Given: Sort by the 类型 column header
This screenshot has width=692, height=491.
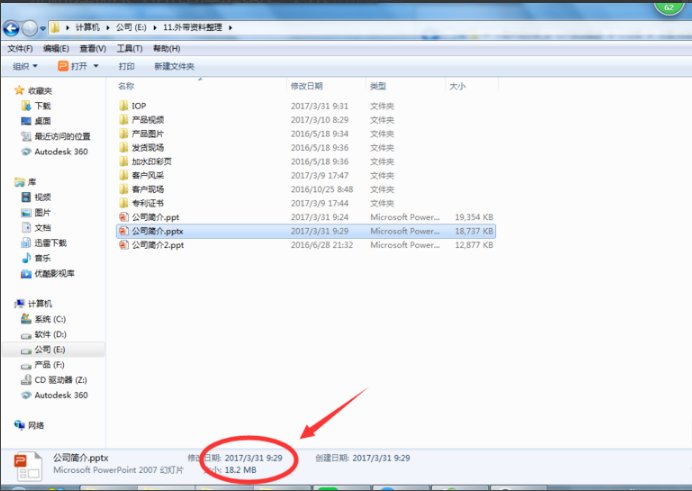Looking at the screenshot, I should [378, 86].
